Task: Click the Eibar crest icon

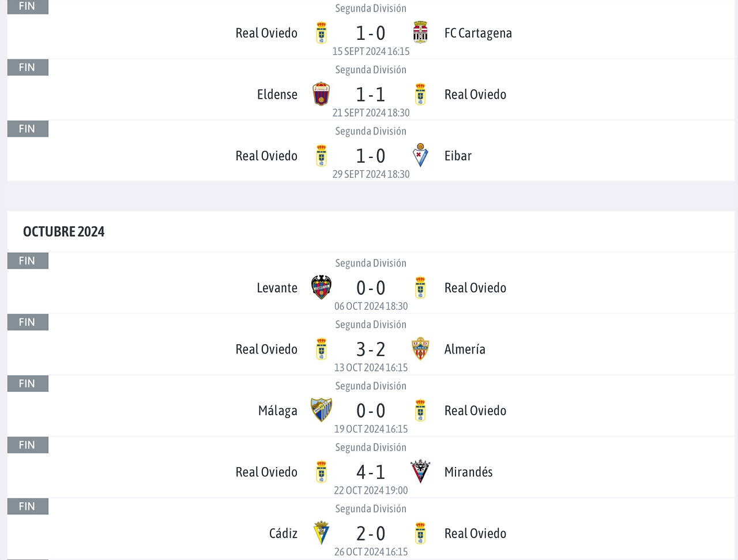Action: pos(420,156)
